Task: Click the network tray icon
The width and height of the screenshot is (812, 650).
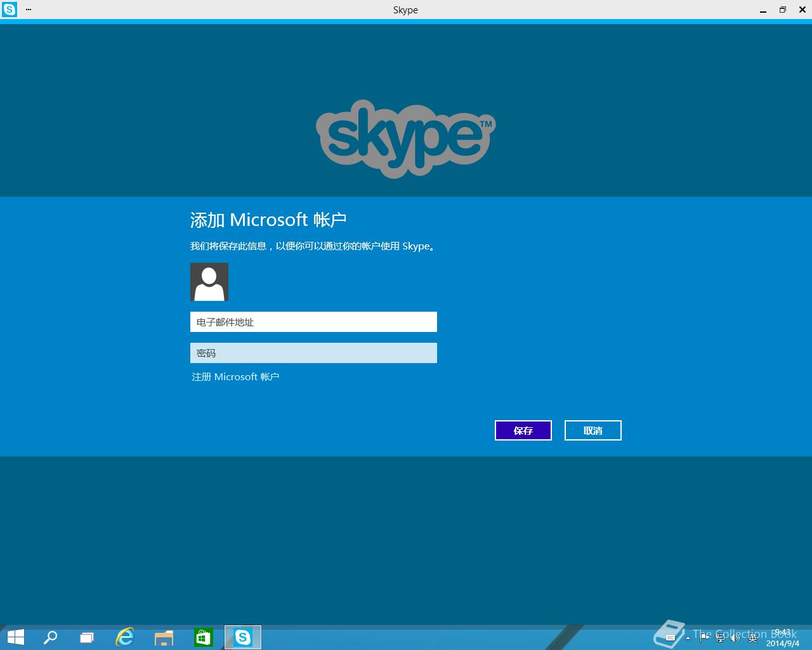Action: pyautogui.click(x=720, y=638)
